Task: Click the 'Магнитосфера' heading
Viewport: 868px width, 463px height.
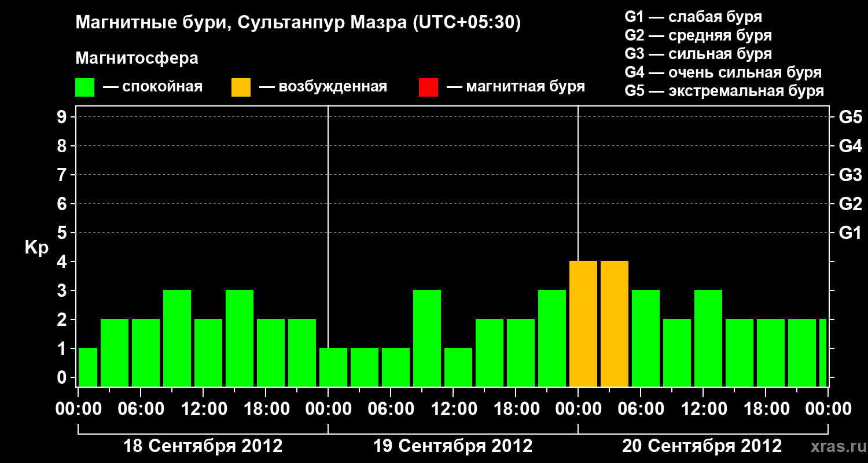Action: point(137,58)
